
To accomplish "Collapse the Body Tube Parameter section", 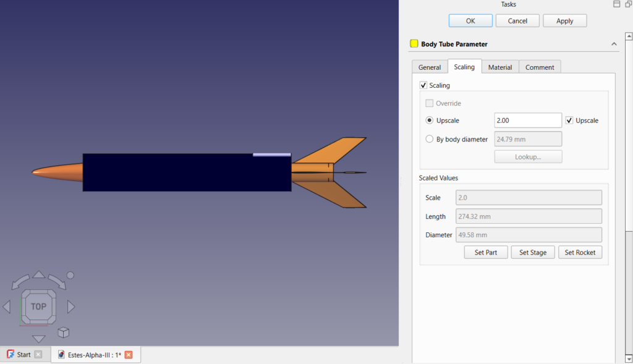I will (x=614, y=44).
